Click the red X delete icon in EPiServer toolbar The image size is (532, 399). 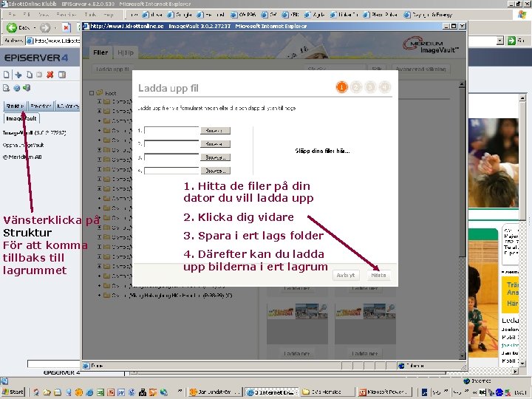click(x=50, y=75)
